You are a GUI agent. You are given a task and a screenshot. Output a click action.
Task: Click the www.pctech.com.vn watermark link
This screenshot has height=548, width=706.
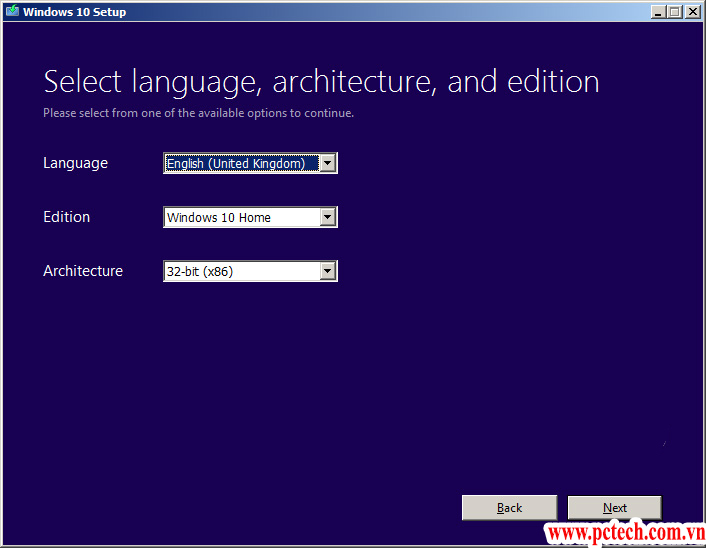[625, 534]
